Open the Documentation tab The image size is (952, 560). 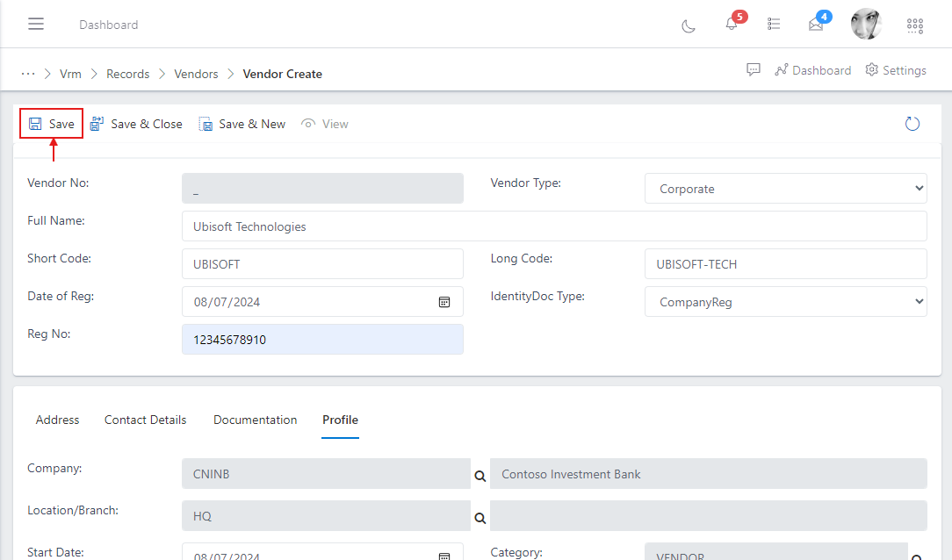[x=255, y=420]
